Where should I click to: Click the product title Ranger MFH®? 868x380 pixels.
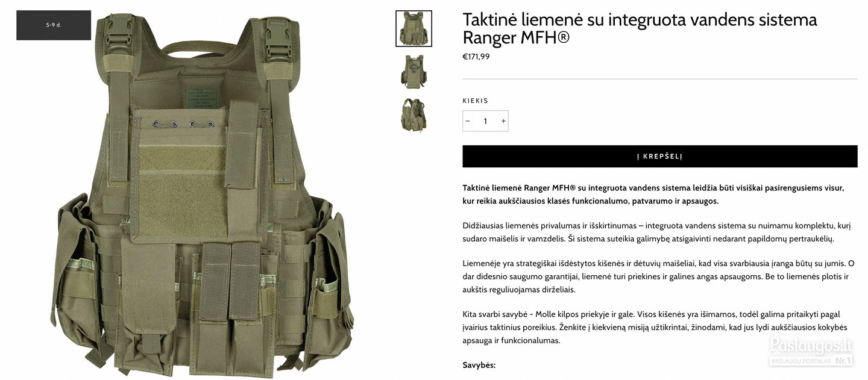click(640, 28)
